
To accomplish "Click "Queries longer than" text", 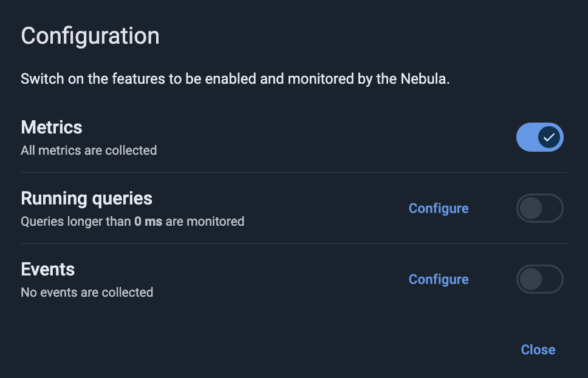I will (x=76, y=221).
